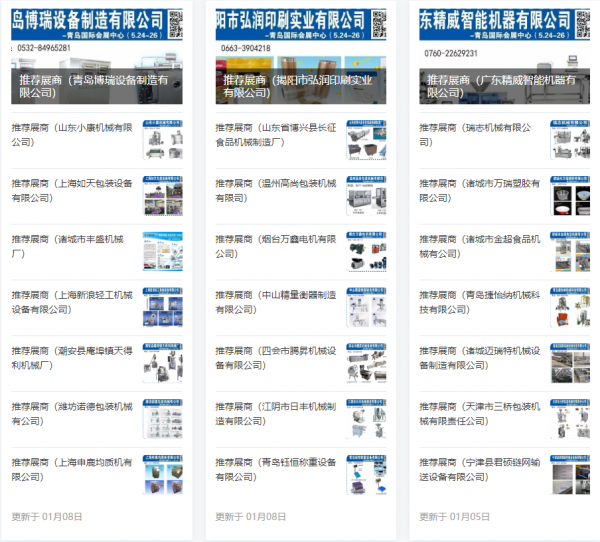This screenshot has width=600, height=542.
Task: Open 中山精量衡器制造 link
Action: pyautogui.click(x=276, y=302)
